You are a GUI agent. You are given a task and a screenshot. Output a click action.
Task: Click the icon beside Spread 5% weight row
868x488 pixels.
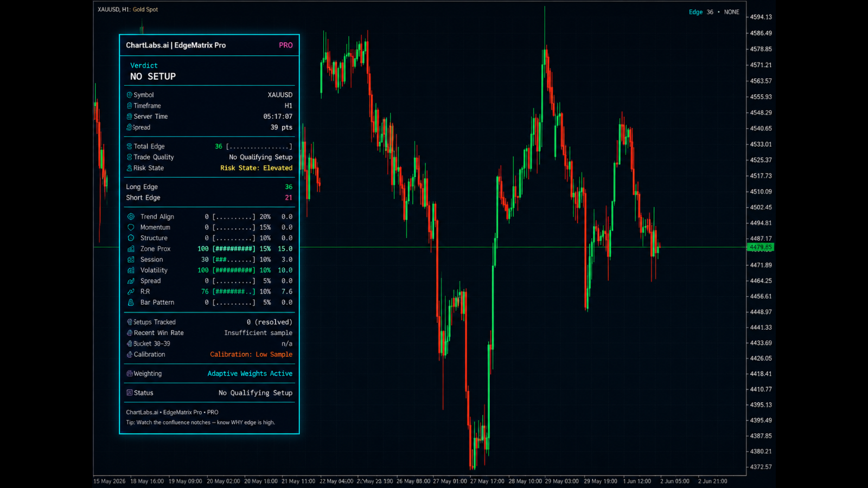tap(131, 281)
